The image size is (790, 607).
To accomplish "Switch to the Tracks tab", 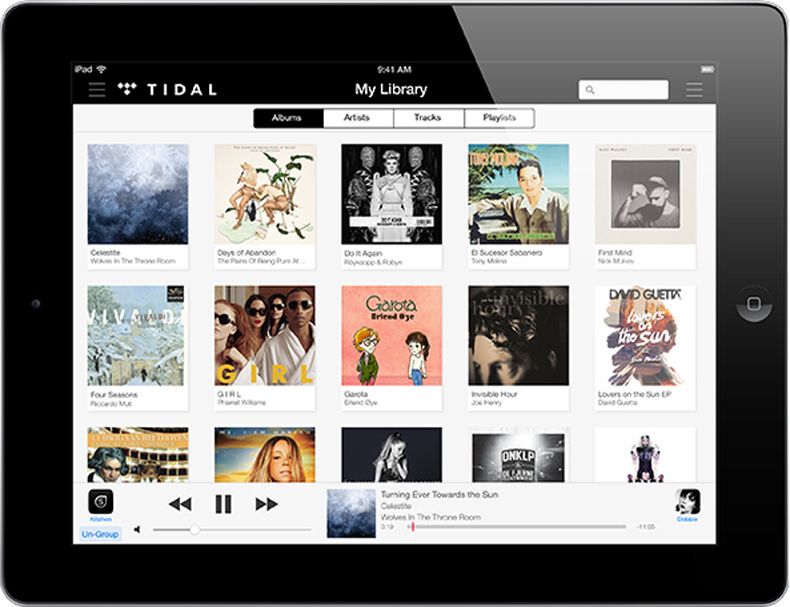I will point(428,118).
